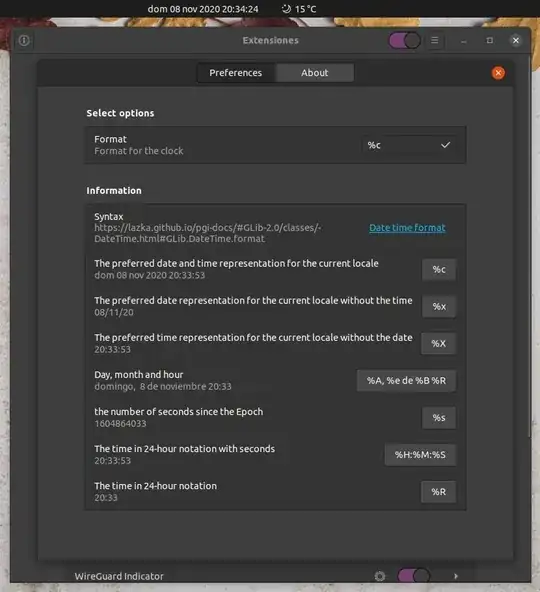The width and height of the screenshot is (540, 592).
Task: Click the %R 24-hour format button
Action: (438, 492)
